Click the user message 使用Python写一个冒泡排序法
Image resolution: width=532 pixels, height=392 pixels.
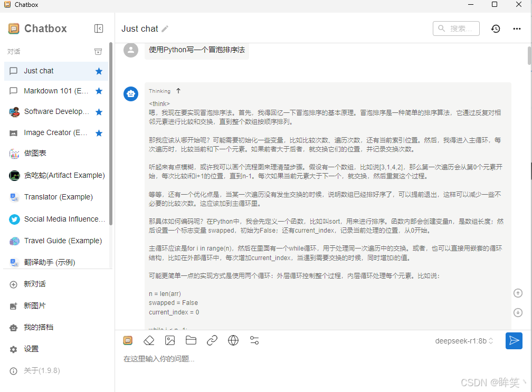[x=197, y=50]
